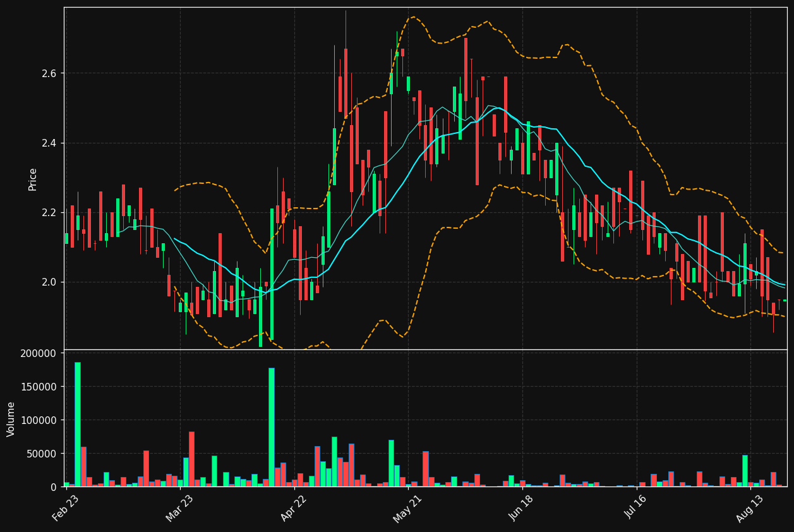794x532 pixels.
Task: Click the "Aug 13" date label
Action: click(750, 508)
